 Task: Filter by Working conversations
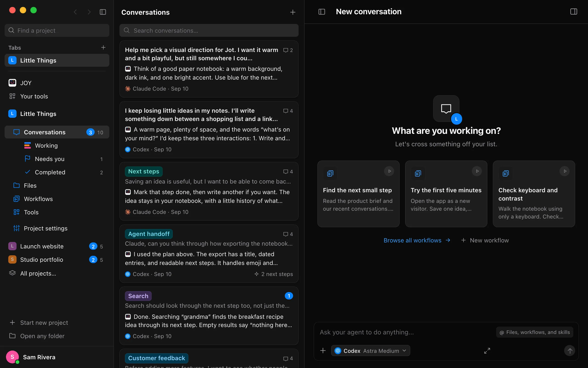pyautogui.click(x=57, y=146)
